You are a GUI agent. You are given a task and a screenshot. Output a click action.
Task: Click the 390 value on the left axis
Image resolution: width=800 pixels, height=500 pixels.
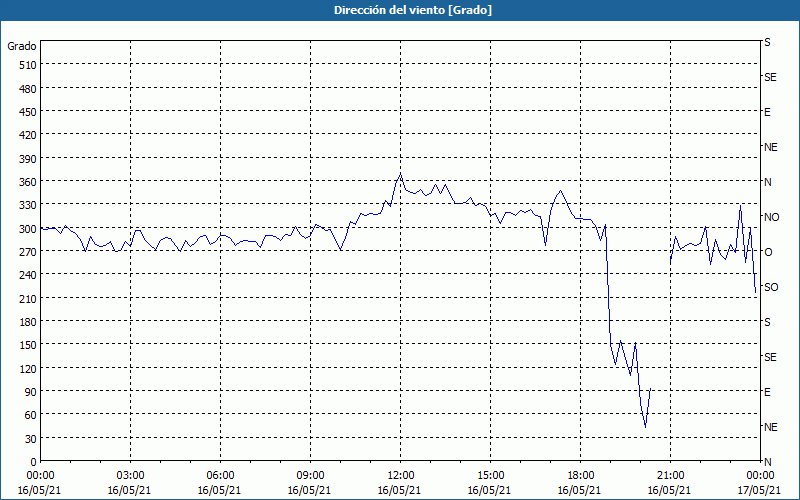tap(27, 159)
